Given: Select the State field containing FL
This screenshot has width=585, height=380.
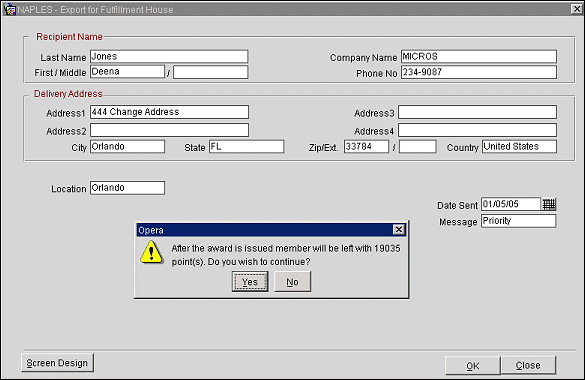Looking at the screenshot, I should point(246,147).
